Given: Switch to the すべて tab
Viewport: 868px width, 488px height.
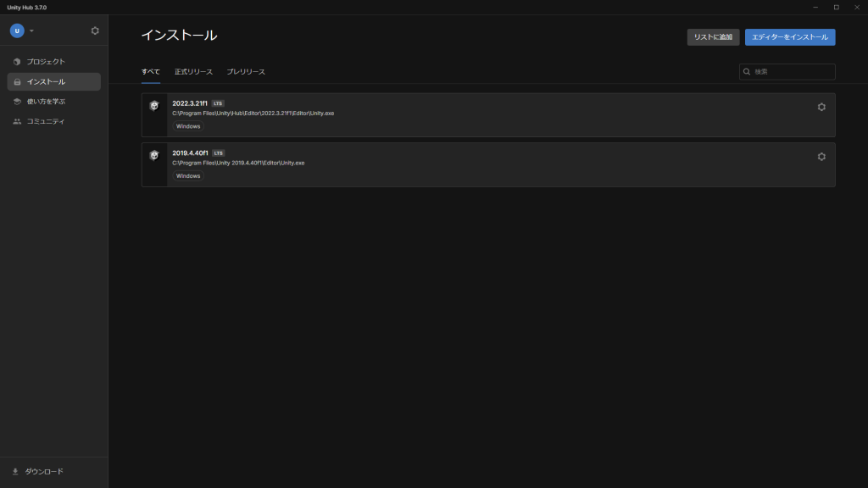Looking at the screenshot, I should point(151,72).
